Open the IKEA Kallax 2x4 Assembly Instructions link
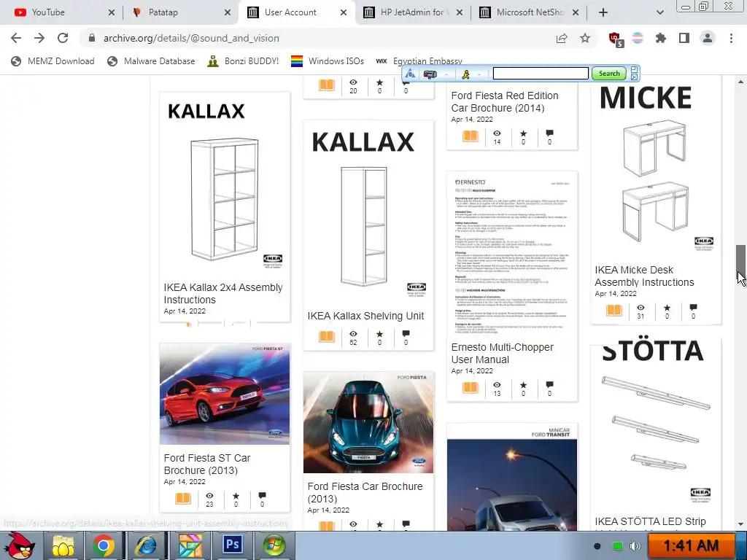The height and width of the screenshot is (560, 747). pyautogui.click(x=223, y=293)
